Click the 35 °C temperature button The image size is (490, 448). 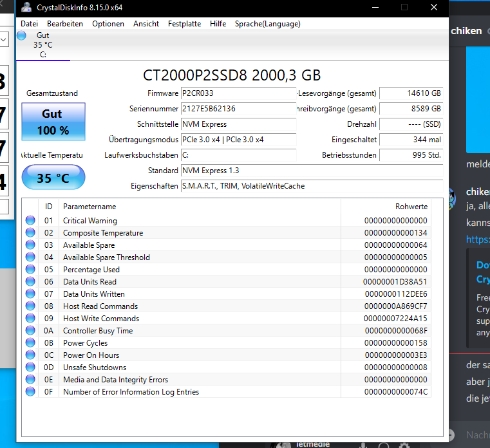tap(53, 178)
